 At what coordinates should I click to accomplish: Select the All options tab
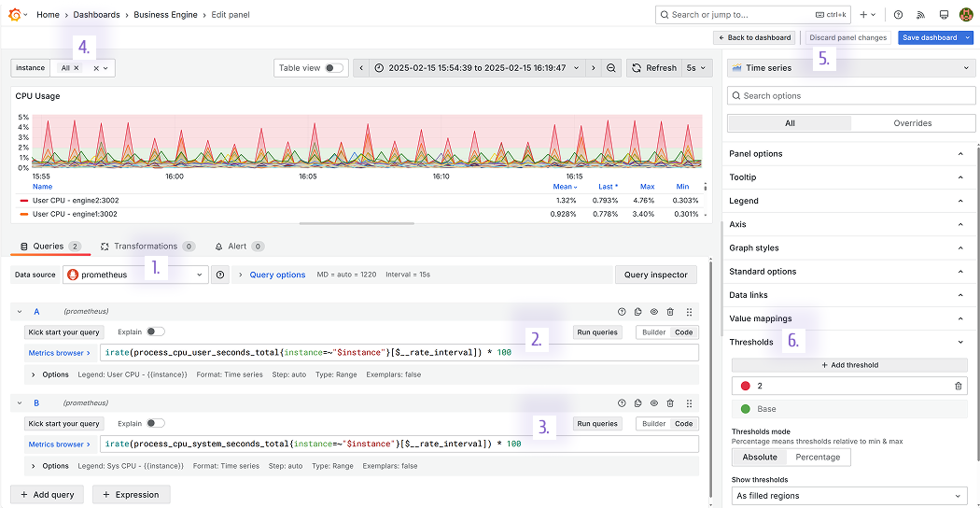[790, 123]
